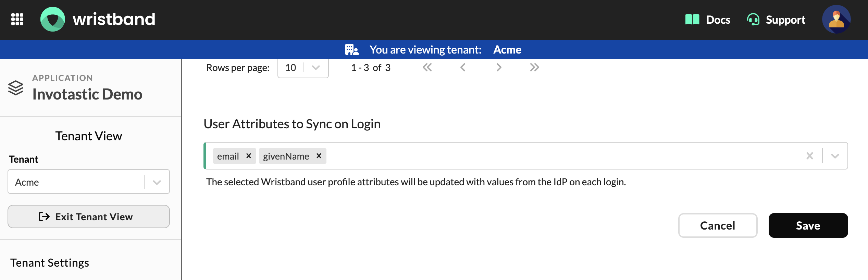The height and width of the screenshot is (280, 868).
Task: Open the apps grid menu icon
Action: 17,19
